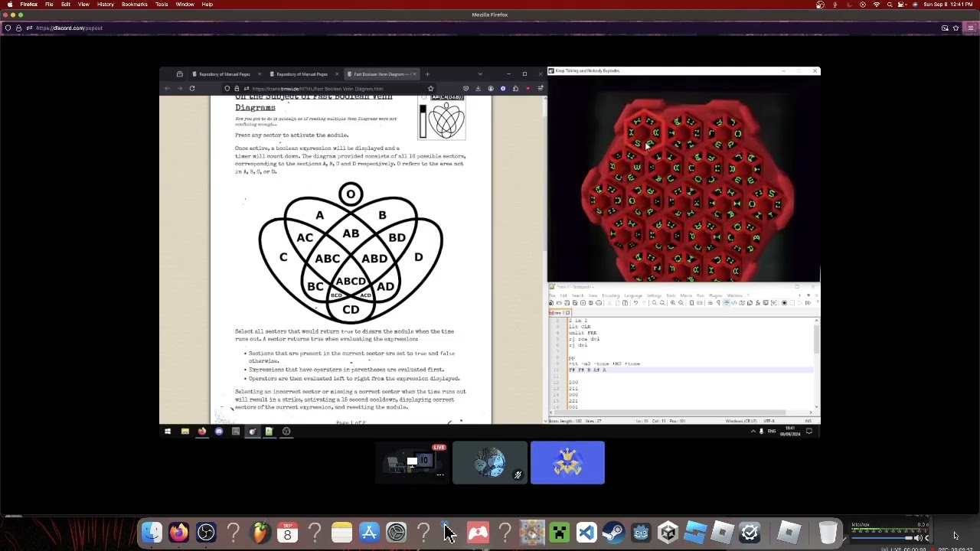Screen dimensions: 980x551
Task: Expand the streamed browser's tab list chevron
Action: pyautogui.click(x=480, y=74)
